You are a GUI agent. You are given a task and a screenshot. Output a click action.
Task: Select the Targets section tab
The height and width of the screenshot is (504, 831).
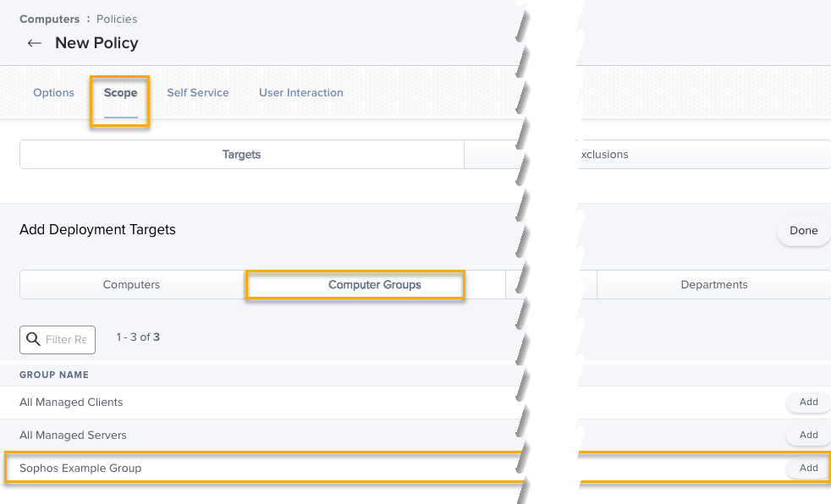[241, 155]
